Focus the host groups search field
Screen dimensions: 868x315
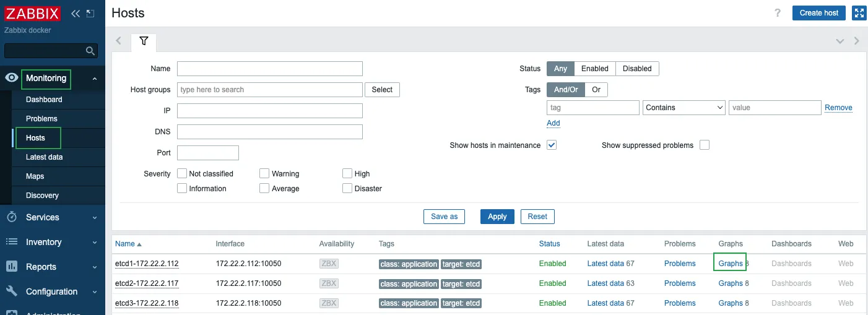270,90
